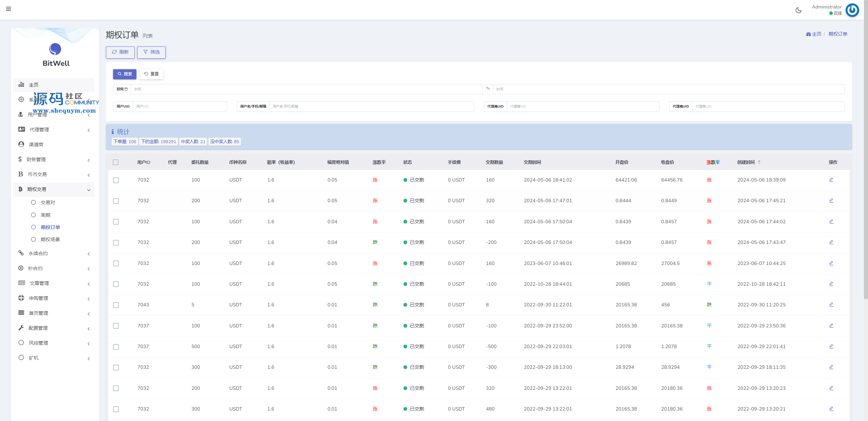Tick checkbox for order created 2024-05-06 17:43:47
Viewport: 868px width, 421px height.
[x=116, y=243]
